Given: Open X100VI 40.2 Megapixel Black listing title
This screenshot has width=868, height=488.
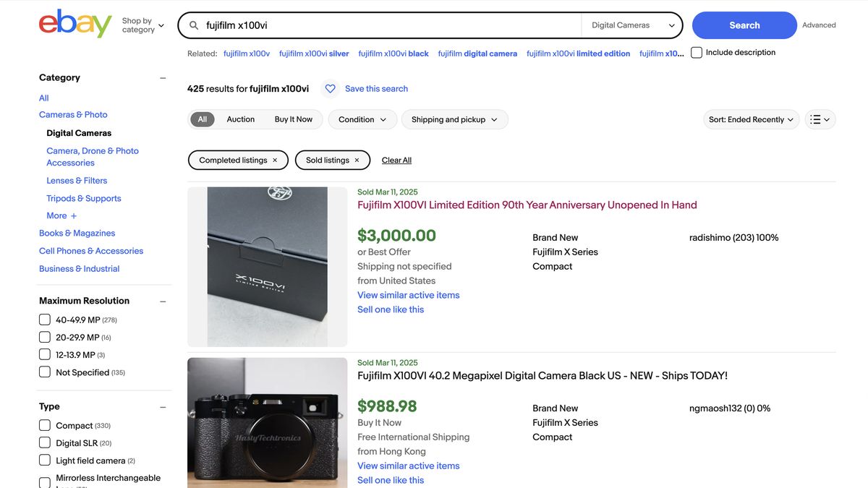Looking at the screenshot, I should (542, 376).
